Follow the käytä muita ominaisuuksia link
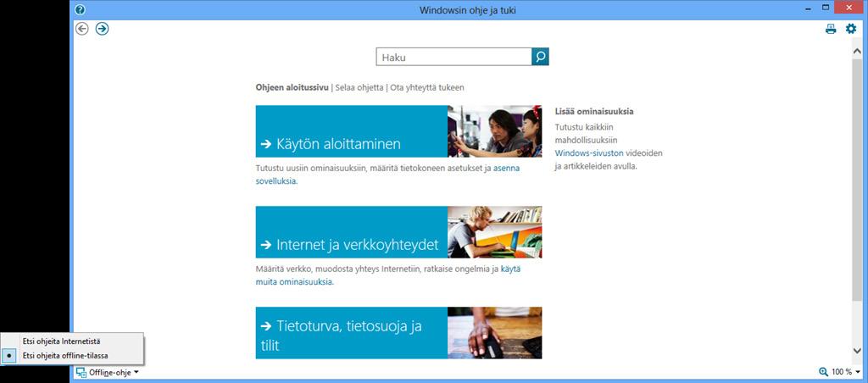The image size is (868, 383). 387,275
